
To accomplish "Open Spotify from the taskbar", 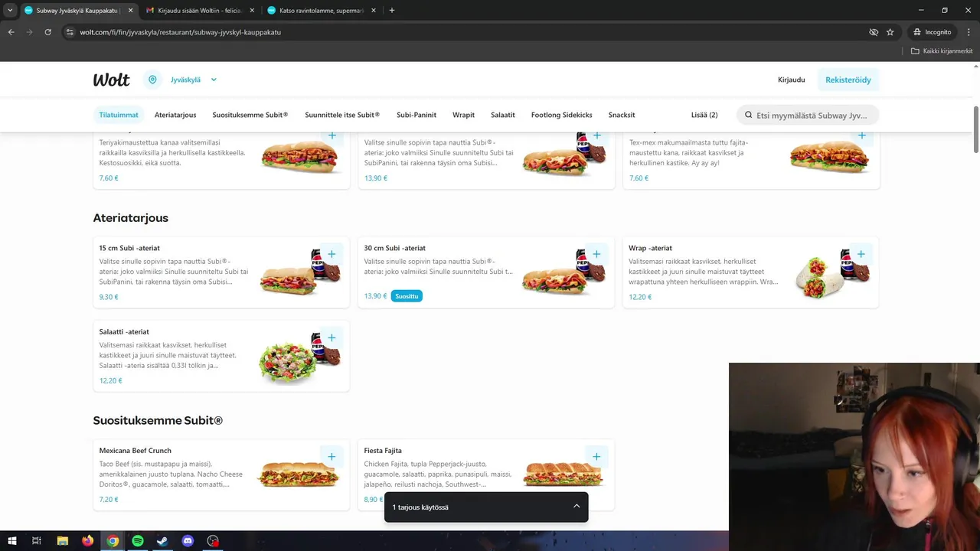I will (x=138, y=541).
